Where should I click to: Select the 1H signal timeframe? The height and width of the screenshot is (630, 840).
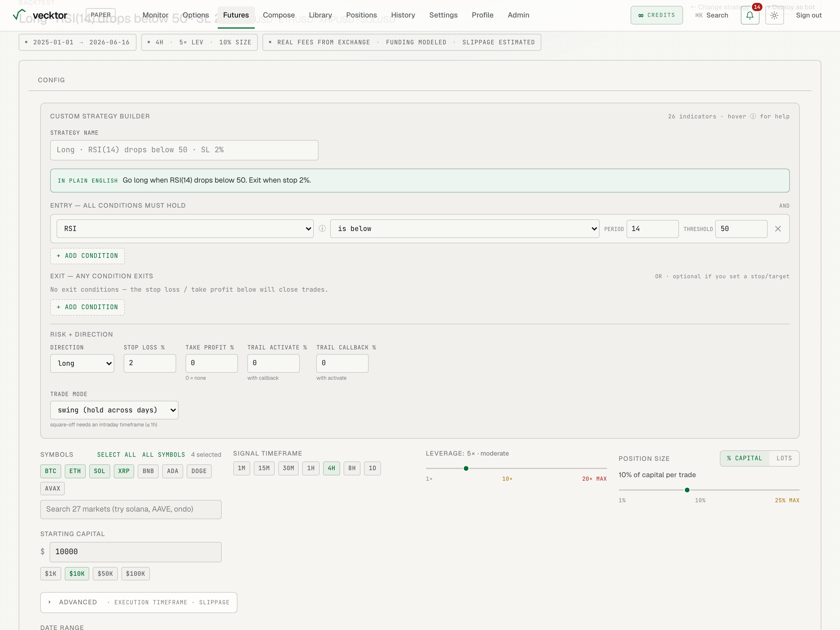click(311, 468)
